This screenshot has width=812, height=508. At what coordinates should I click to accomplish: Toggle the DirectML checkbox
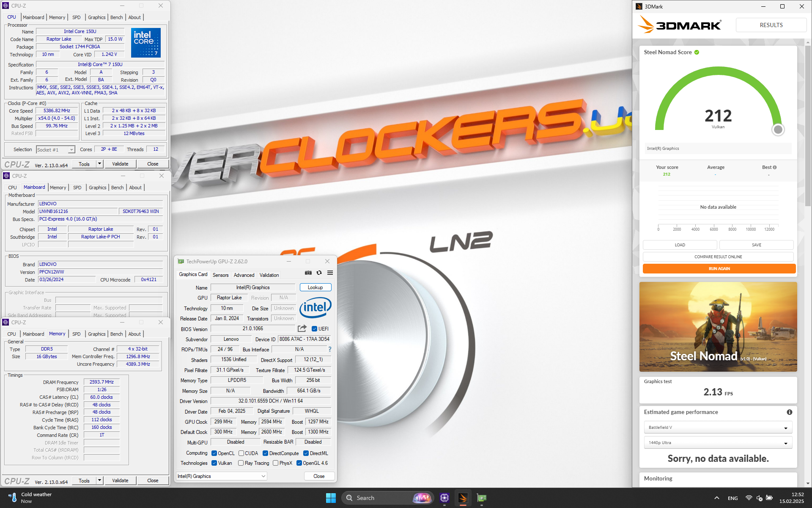click(306, 453)
